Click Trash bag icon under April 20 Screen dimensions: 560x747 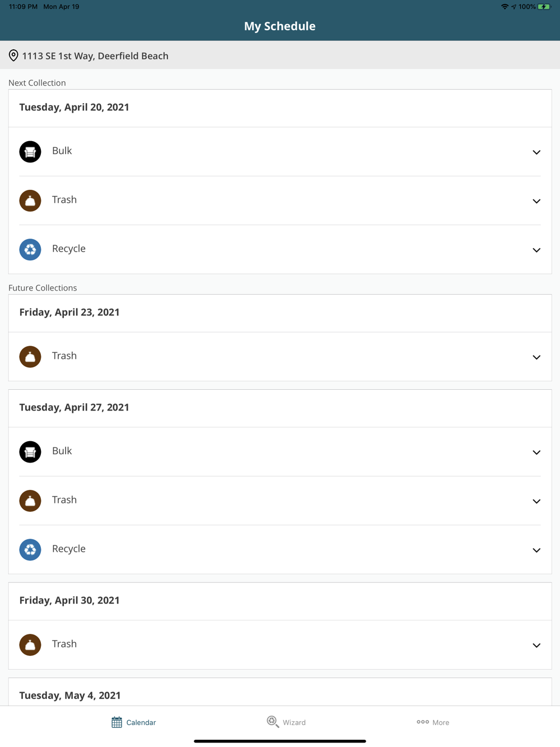(30, 200)
